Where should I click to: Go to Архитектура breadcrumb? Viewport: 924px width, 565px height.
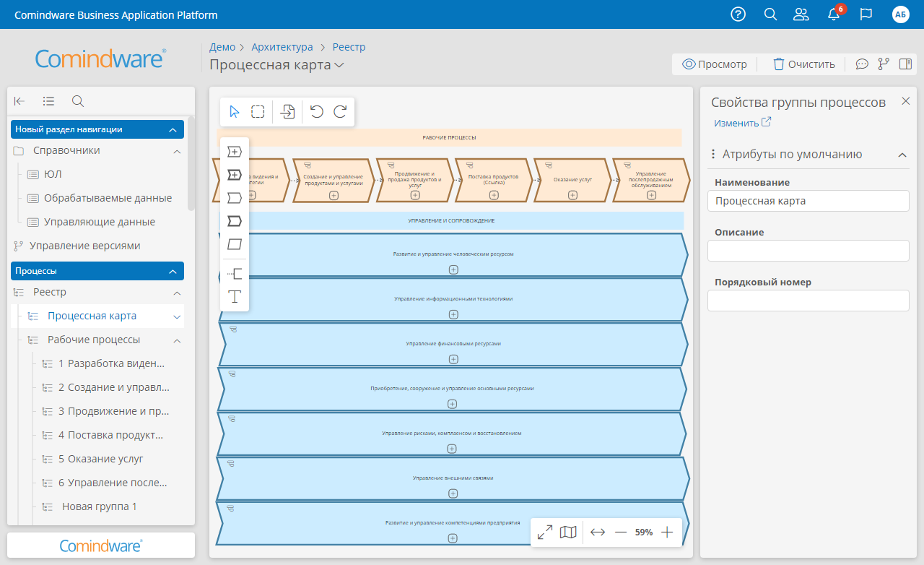tap(282, 47)
